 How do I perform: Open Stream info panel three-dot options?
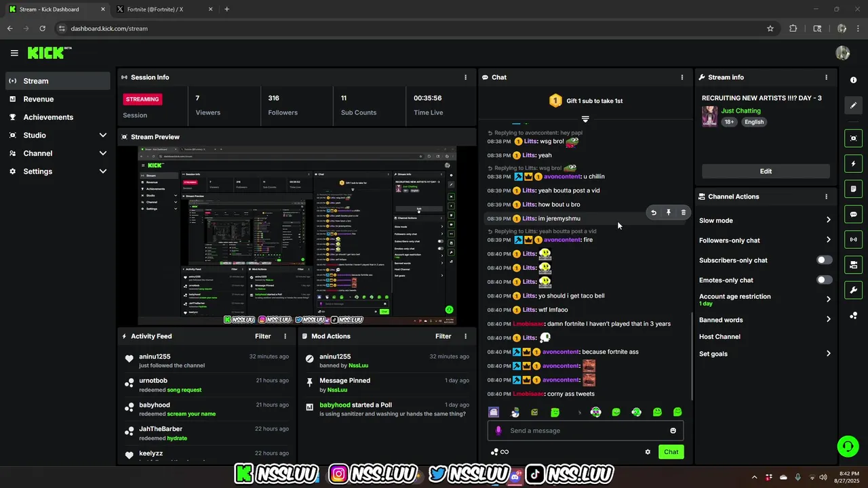[826, 77]
